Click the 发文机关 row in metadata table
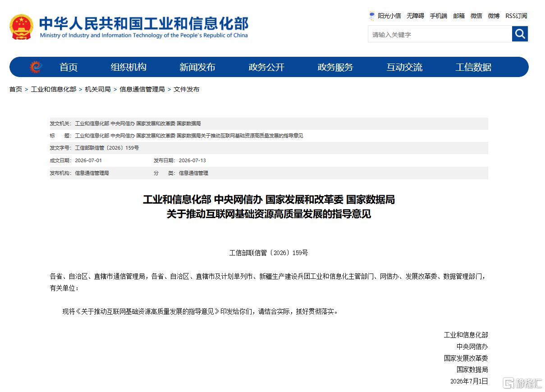The width and height of the screenshot is (545, 392). tap(269, 123)
